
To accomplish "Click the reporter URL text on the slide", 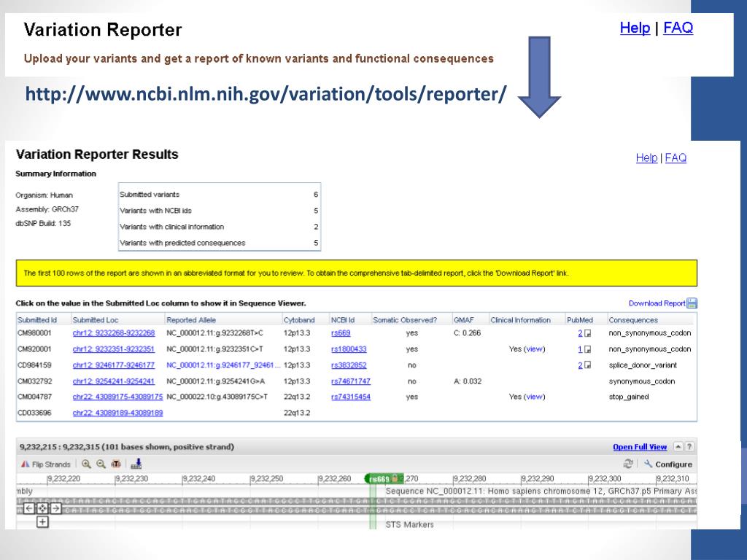I will coord(266,94).
